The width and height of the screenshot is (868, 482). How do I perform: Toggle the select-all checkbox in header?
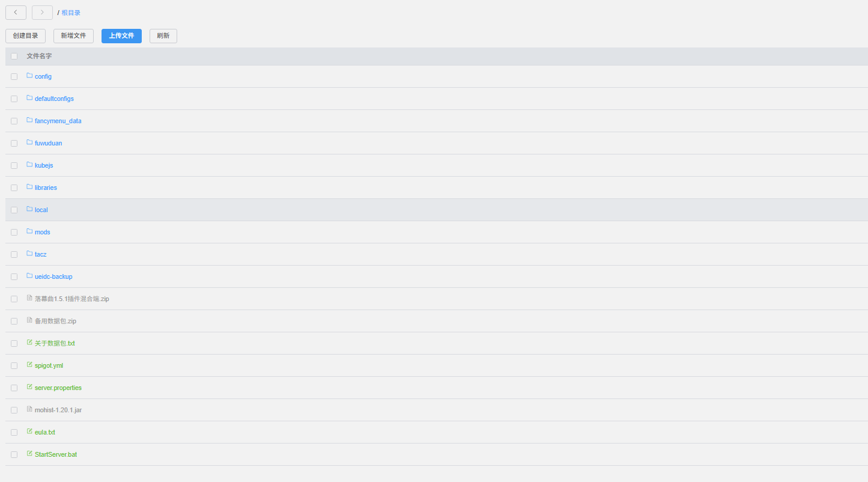[x=14, y=56]
